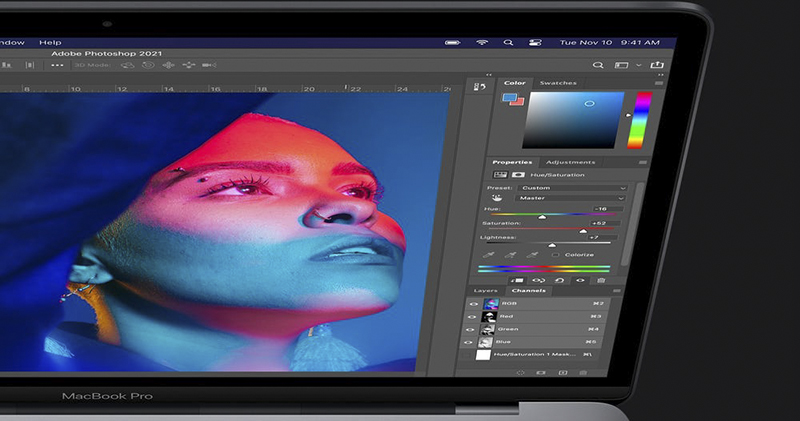The height and width of the screenshot is (421, 800).
Task: Click the battery status icon
Action: [x=453, y=42]
